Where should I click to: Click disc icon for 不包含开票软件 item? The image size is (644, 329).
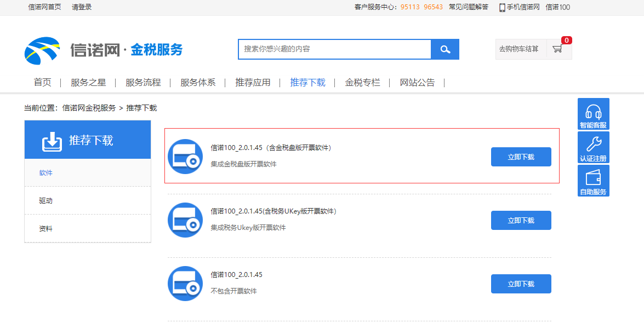click(185, 284)
